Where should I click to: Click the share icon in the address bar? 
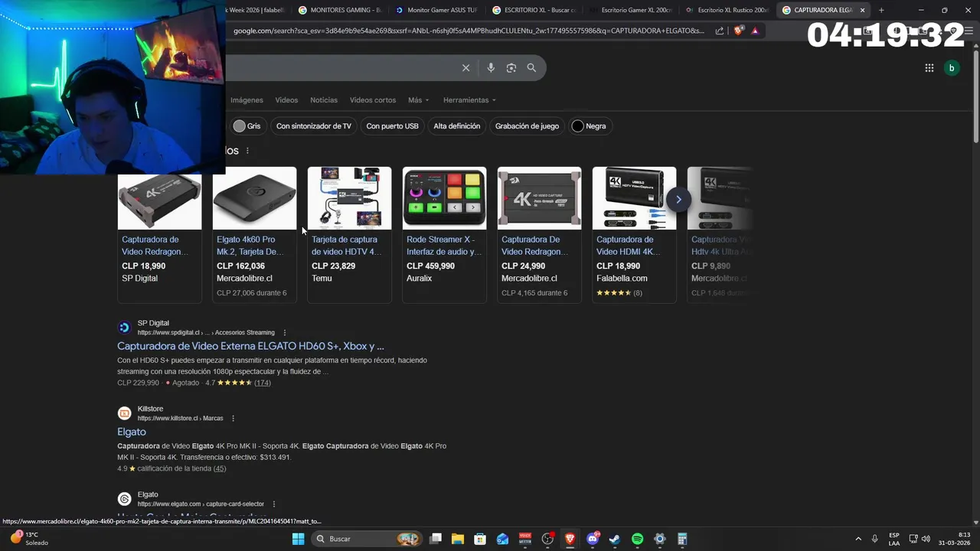(x=720, y=31)
